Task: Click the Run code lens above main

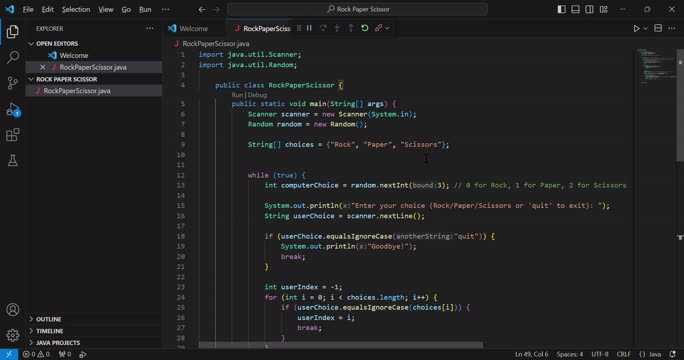Action: [237, 95]
